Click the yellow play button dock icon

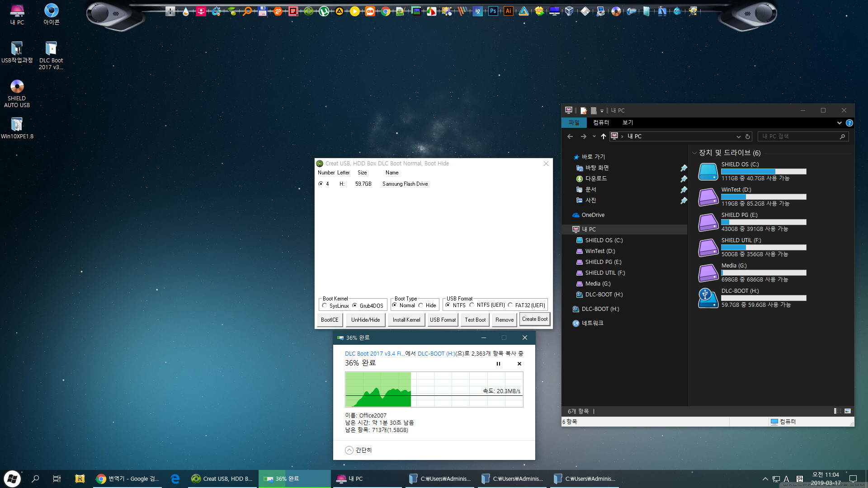coord(355,11)
